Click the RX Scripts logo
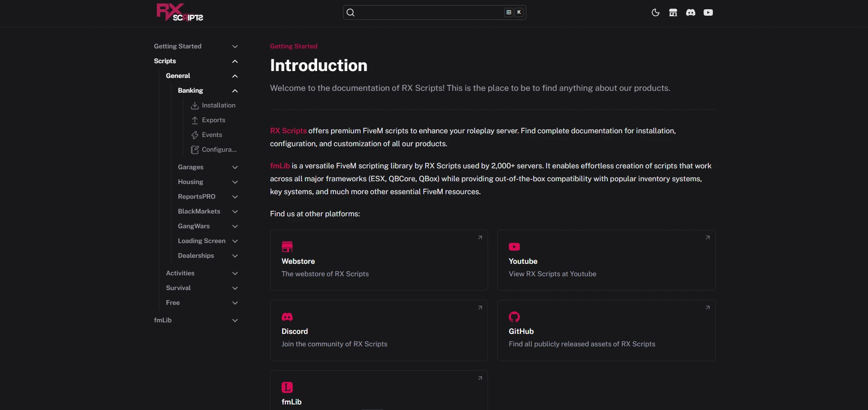868x410 pixels. (x=180, y=12)
